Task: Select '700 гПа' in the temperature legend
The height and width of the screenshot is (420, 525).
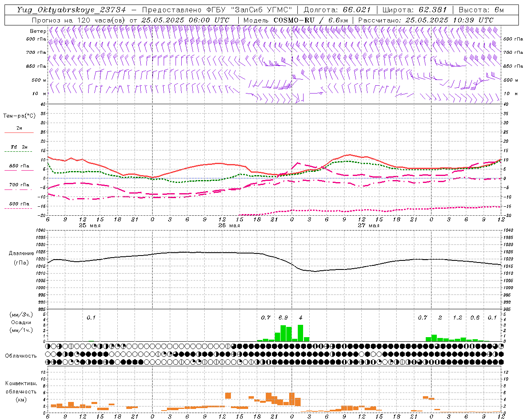Action: tap(19, 185)
